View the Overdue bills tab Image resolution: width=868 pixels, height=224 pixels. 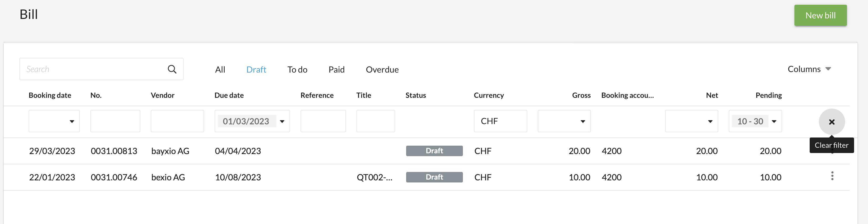tap(382, 69)
